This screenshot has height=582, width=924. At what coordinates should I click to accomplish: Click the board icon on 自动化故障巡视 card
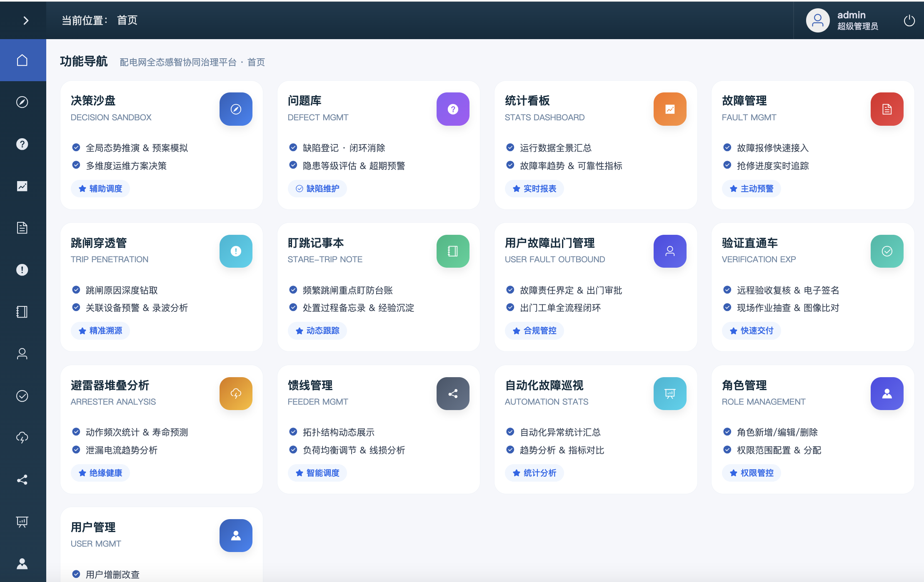tap(670, 393)
